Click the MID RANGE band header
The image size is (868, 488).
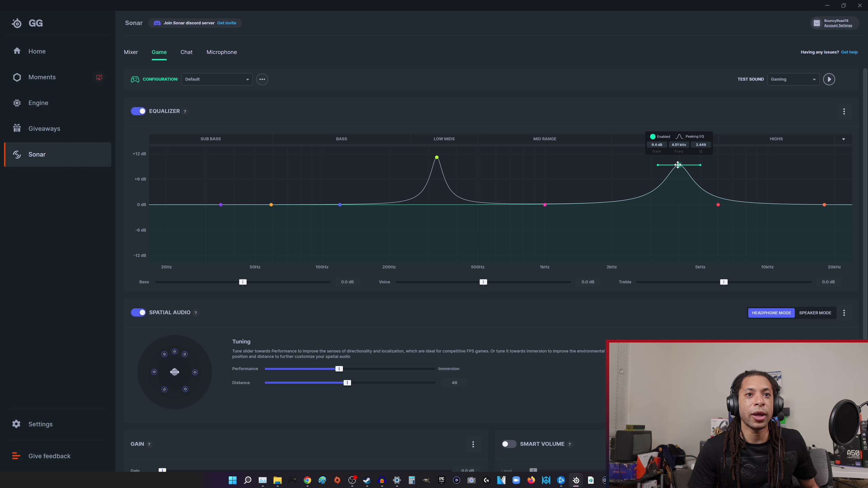tap(544, 139)
